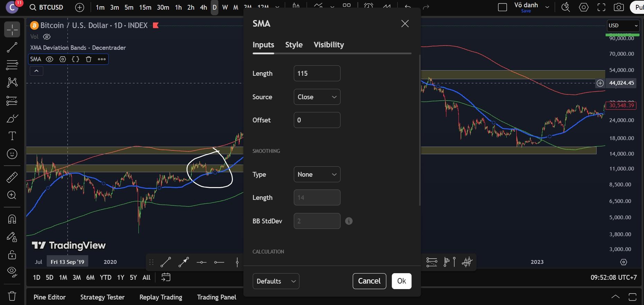
Task: Open SMA source code braces icon
Action: point(75,59)
